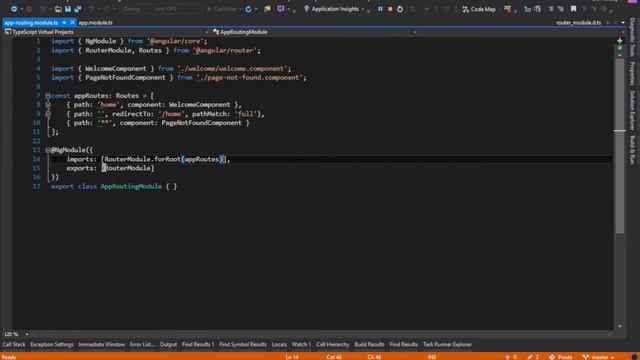Open the Watch 1 tab
The width and height of the screenshot is (640, 360).
(x=301, y=344)
